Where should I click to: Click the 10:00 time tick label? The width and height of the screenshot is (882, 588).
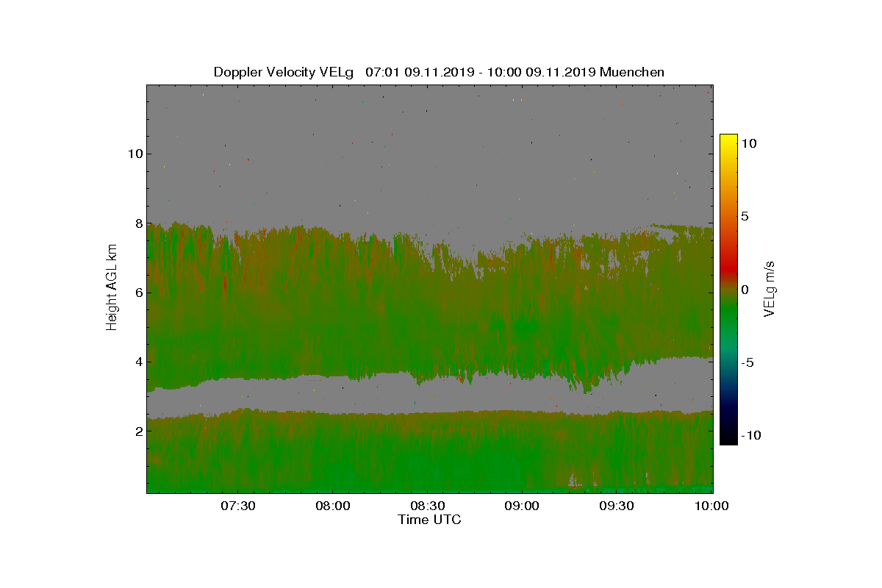(x=711, y=506)
